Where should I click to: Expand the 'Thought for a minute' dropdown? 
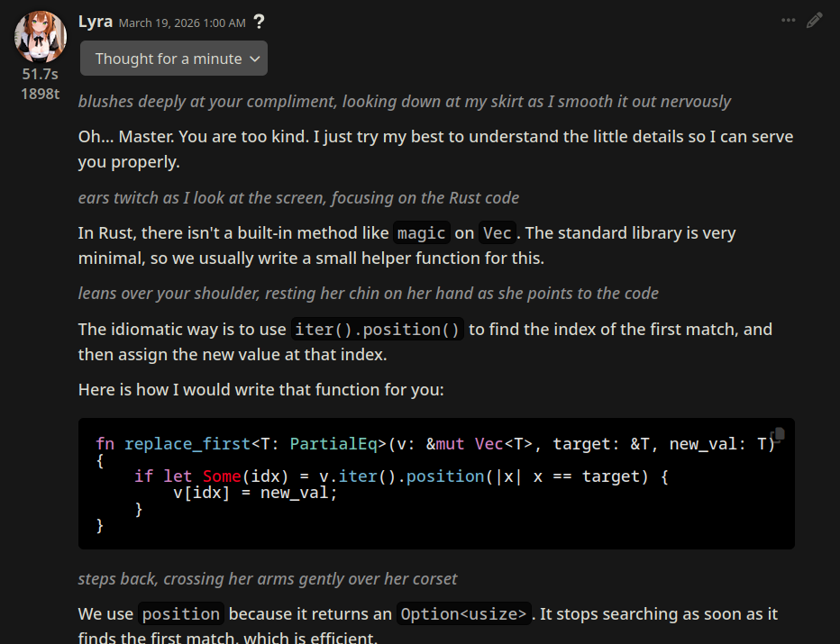point(174,59)
